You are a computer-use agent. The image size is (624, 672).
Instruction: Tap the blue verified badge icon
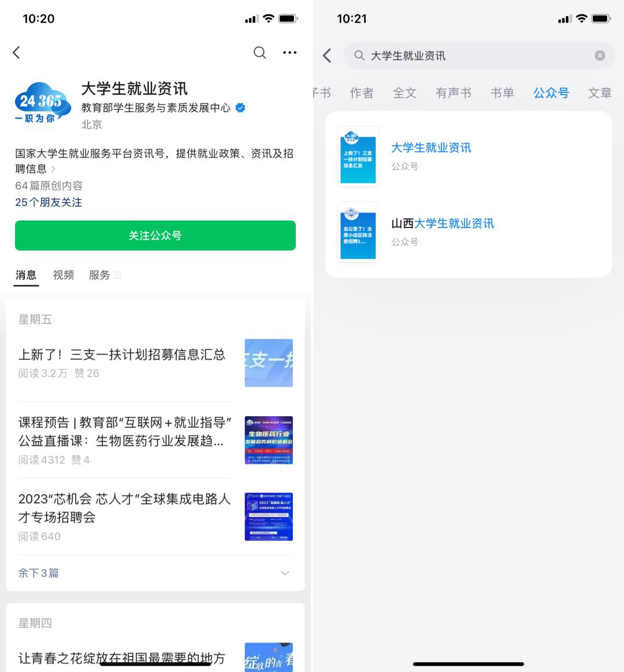240,107
